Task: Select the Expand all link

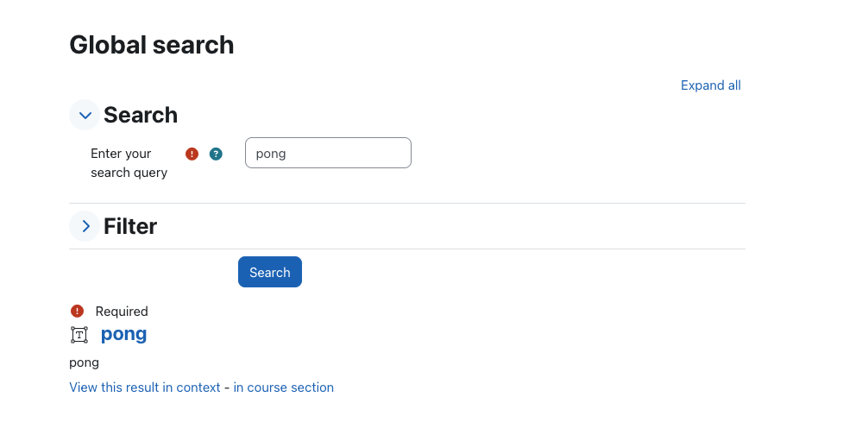Action: point(711,85)
